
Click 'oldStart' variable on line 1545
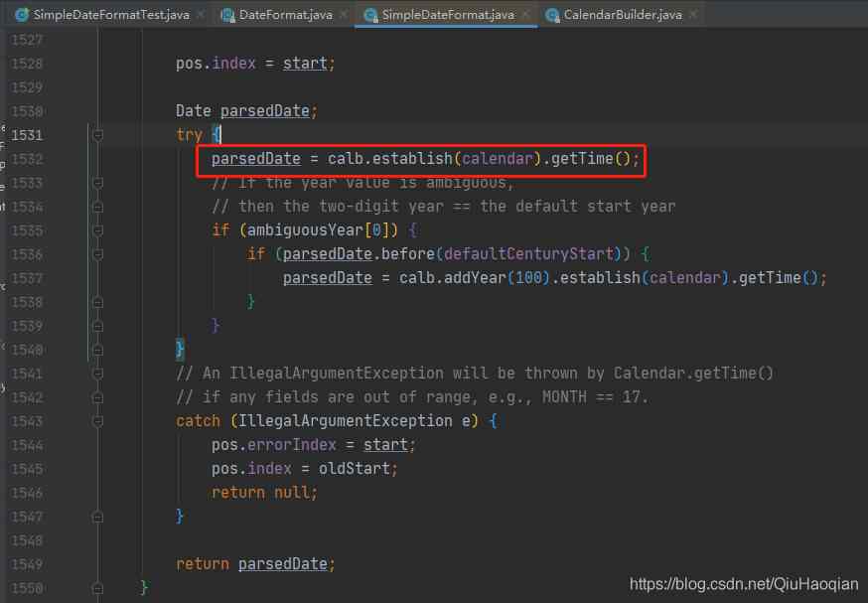coord(354,469)
